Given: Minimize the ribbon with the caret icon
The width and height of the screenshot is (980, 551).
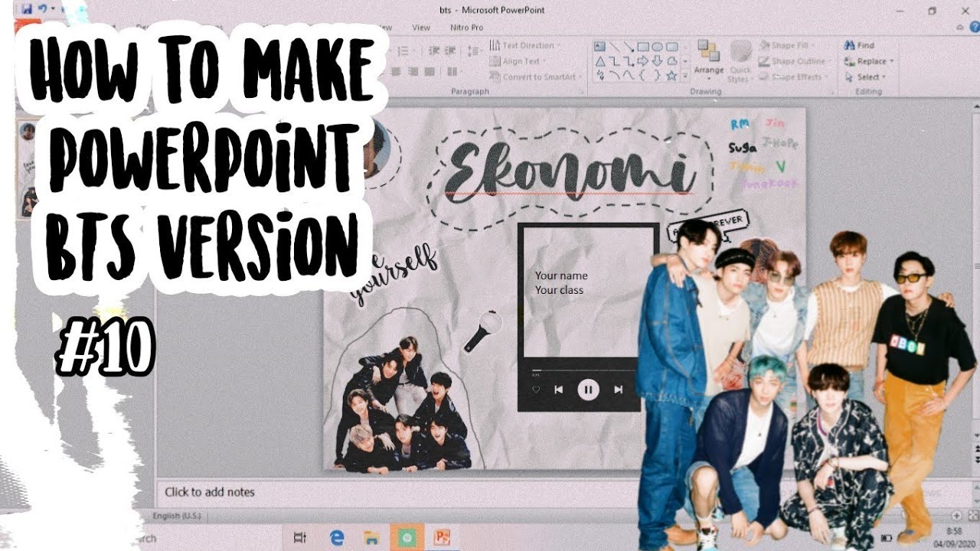Looking at the screenshot, I should coord(959,28).
